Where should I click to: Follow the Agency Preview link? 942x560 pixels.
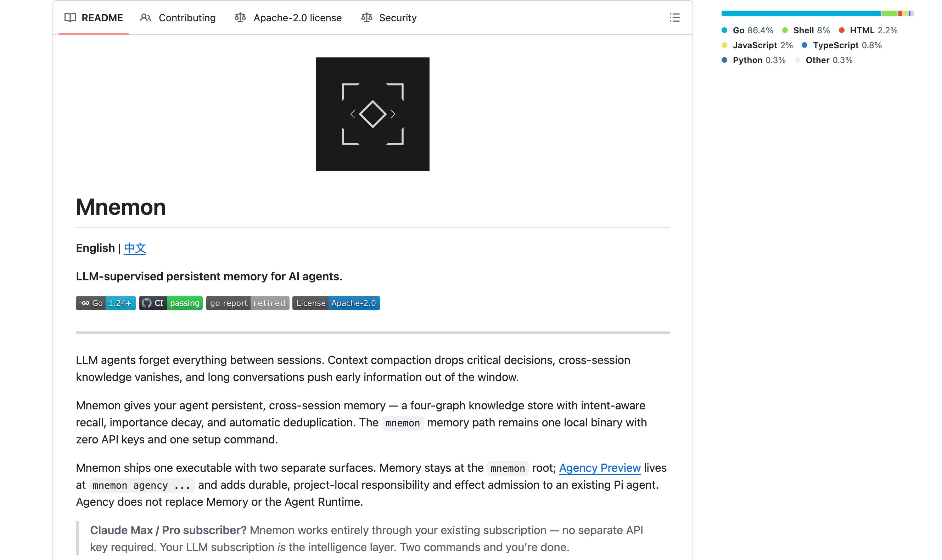(x=600, y=468)
